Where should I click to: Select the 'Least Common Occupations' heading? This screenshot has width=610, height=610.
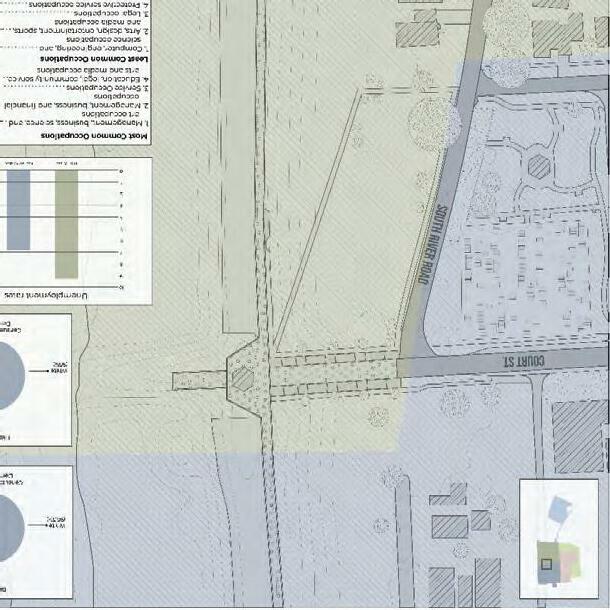point(95,59)
